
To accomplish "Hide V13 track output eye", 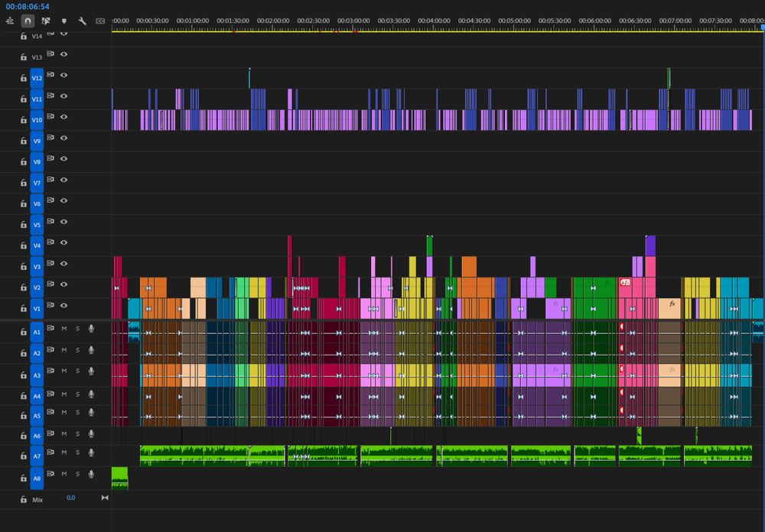I will (64, 54).
